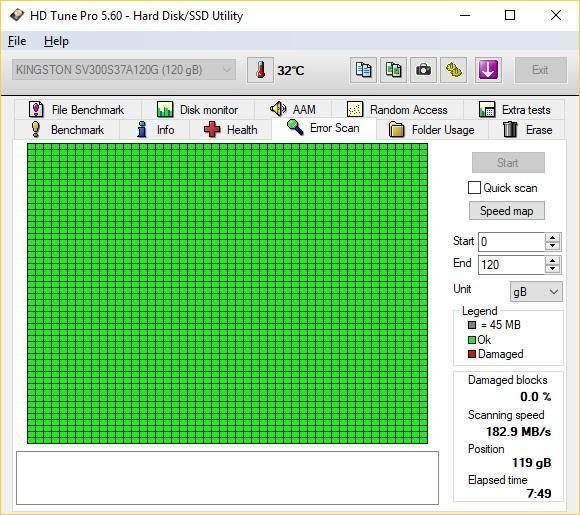
Task: Expand the Unit gB dropdown
Action: (536, 292)
